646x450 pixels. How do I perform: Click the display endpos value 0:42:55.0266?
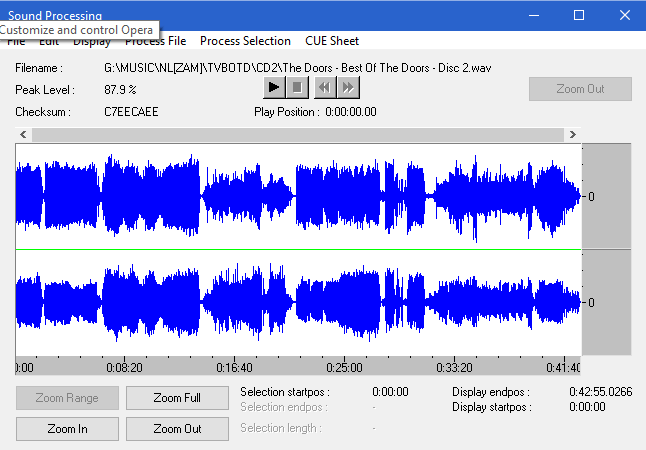click(x=600, y=391)
